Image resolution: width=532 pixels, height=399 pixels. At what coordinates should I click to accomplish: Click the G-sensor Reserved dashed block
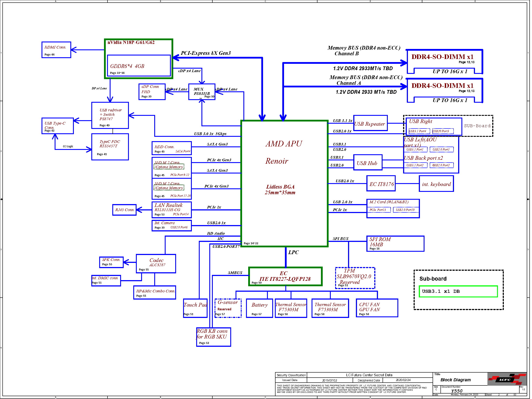[228, 308]
